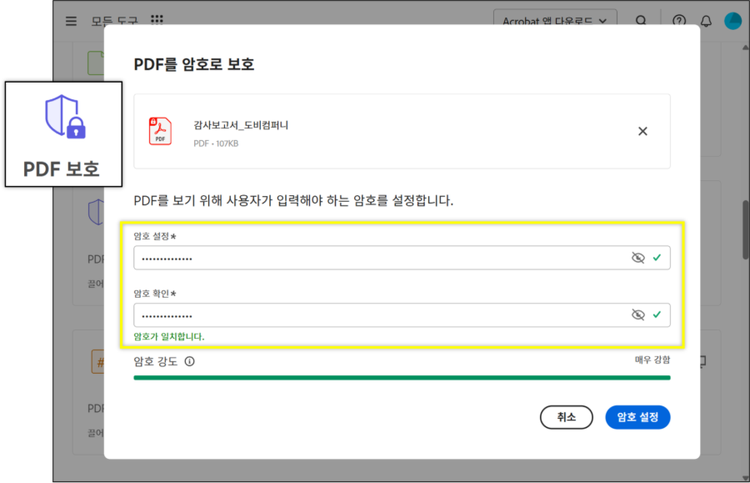This screenshot has width=750, height=483.
Task: Open the notifications bell icon
Action: coord(706,21)
